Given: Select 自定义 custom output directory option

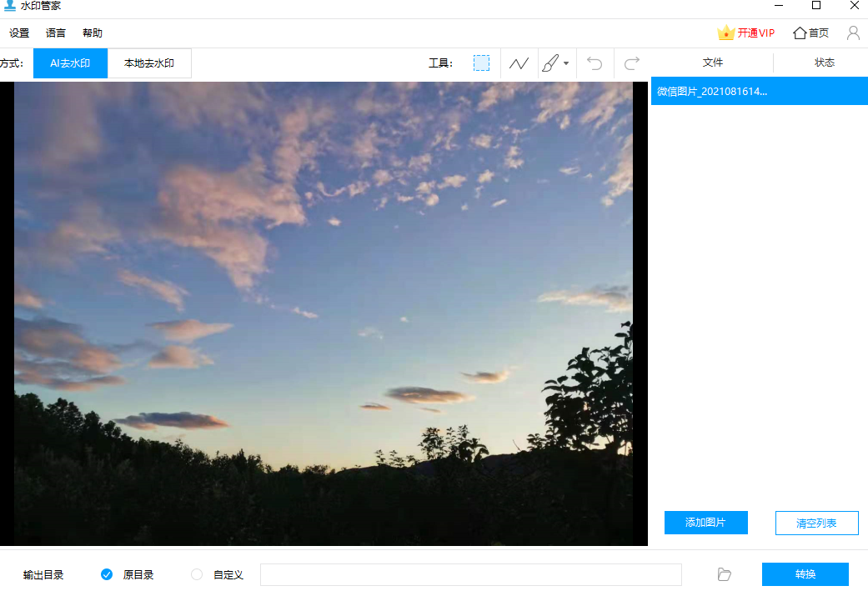Looking at the screenshot, I should pyautogui.click(x=197, y=574).
